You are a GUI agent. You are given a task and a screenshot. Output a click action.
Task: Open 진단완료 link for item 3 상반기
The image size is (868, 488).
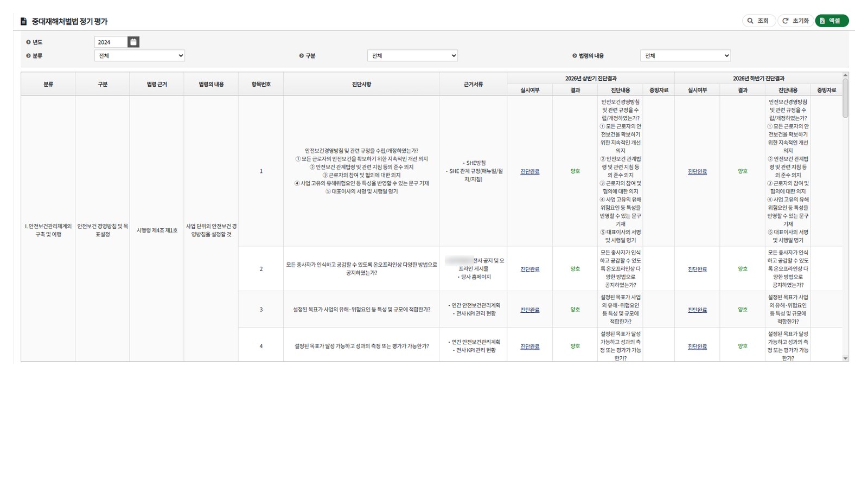point(530,310)
